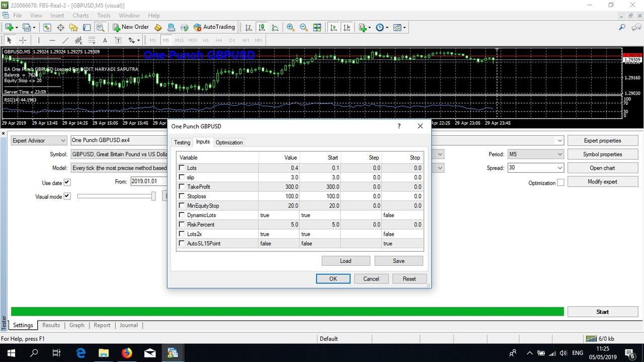Open Firefox from the Windows taskbar
Viewport: 644px width, 362px height.
point(127,353)
